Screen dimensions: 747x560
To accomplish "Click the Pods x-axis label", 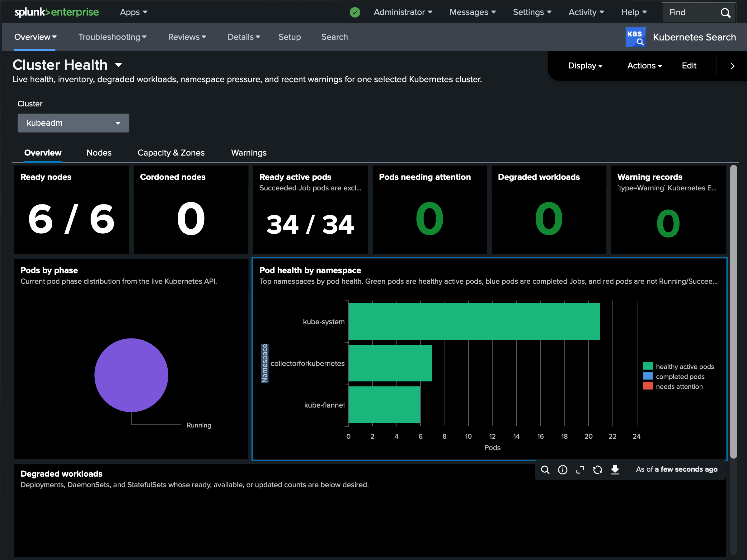I will [492, 448].
